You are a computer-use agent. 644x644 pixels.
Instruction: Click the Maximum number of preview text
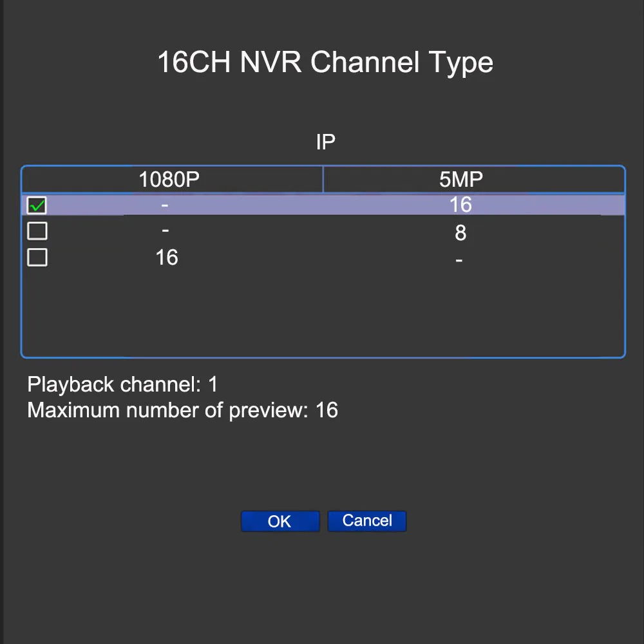pos(182,410)
